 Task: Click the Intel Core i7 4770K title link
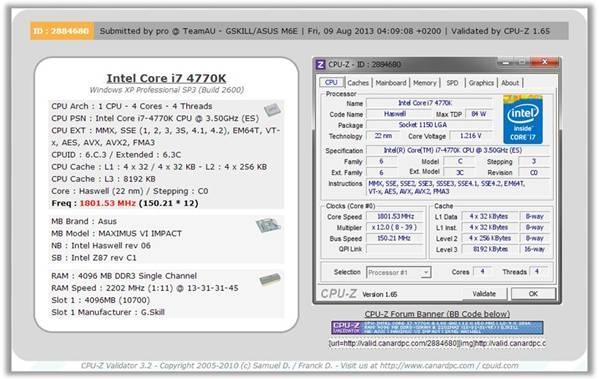166,78
